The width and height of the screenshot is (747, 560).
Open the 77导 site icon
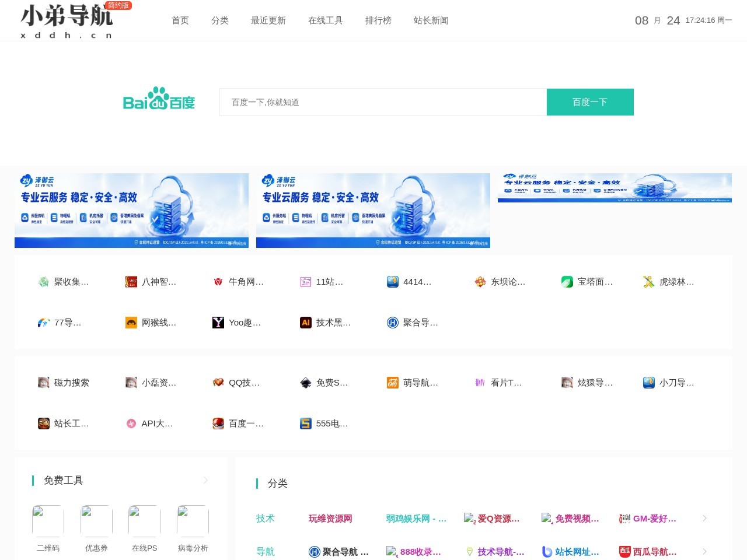click(44, 323)
